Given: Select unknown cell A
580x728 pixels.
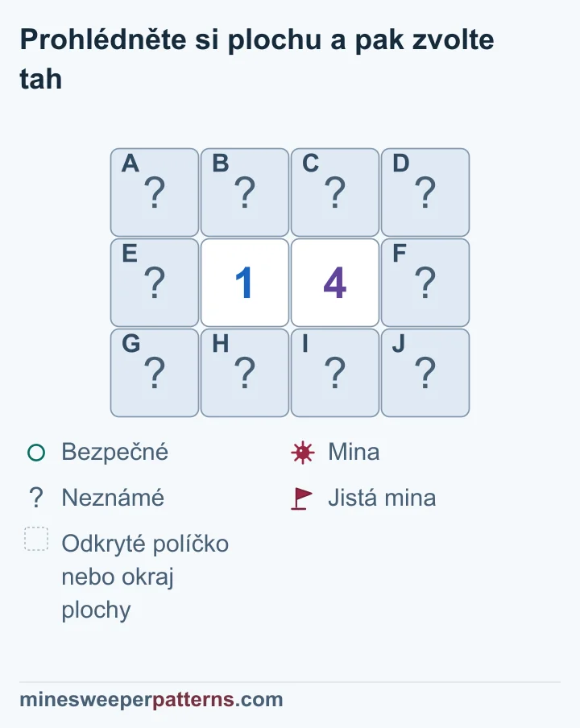Looking at the screenshot, I should click(155, 192).
